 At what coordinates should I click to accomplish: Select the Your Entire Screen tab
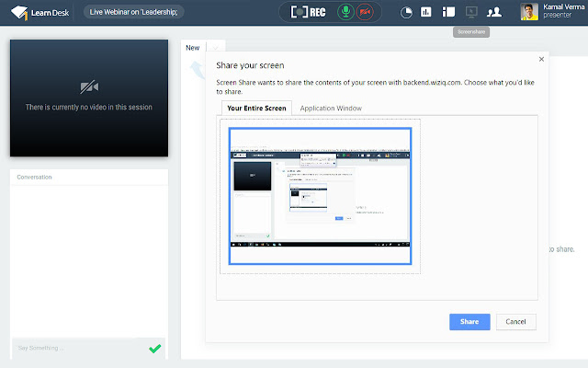coord(256,109)
